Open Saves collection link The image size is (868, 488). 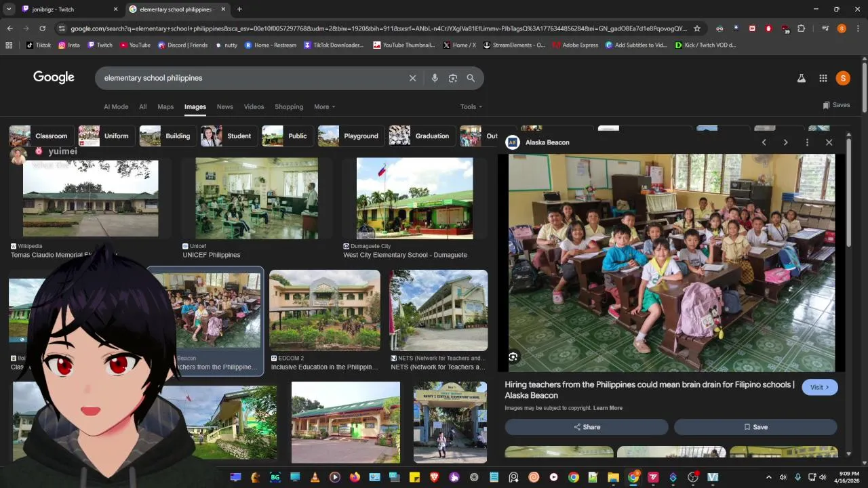coord(836,105)
